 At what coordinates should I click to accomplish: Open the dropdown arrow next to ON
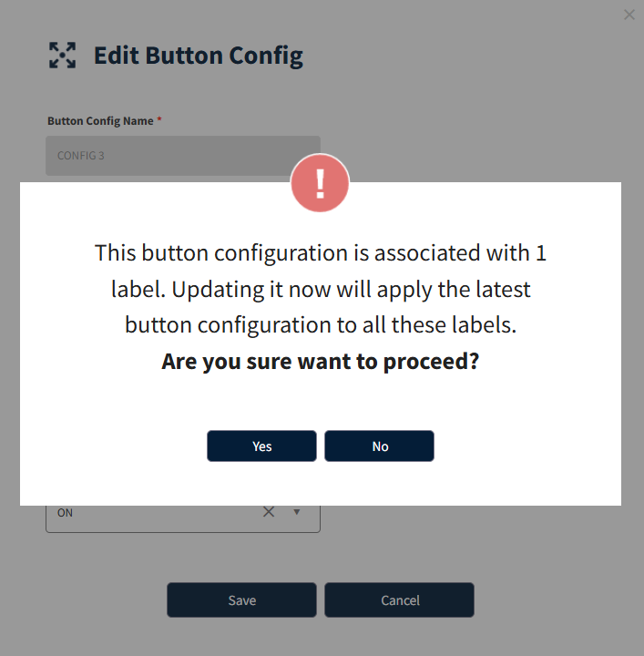click(x=296, y=512)
